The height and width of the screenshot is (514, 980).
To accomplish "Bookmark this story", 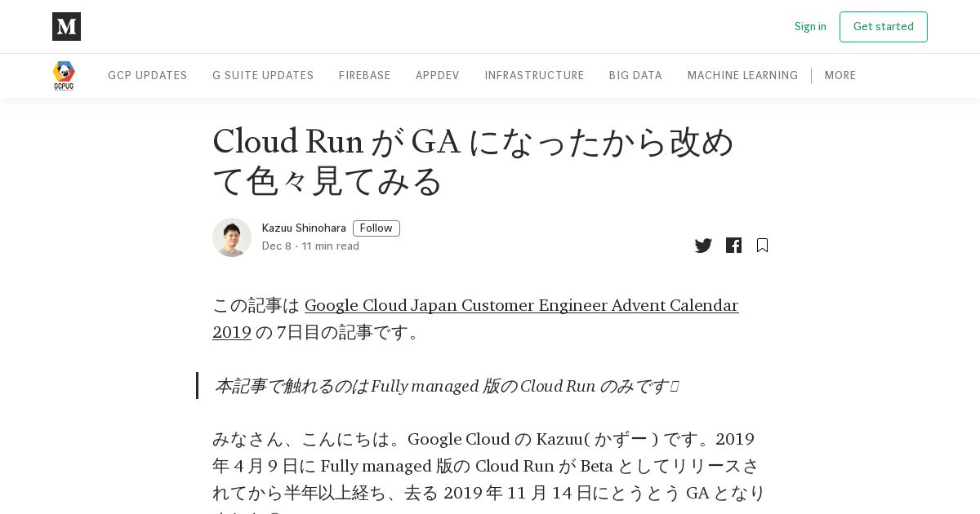I will (x=762, y=246).
